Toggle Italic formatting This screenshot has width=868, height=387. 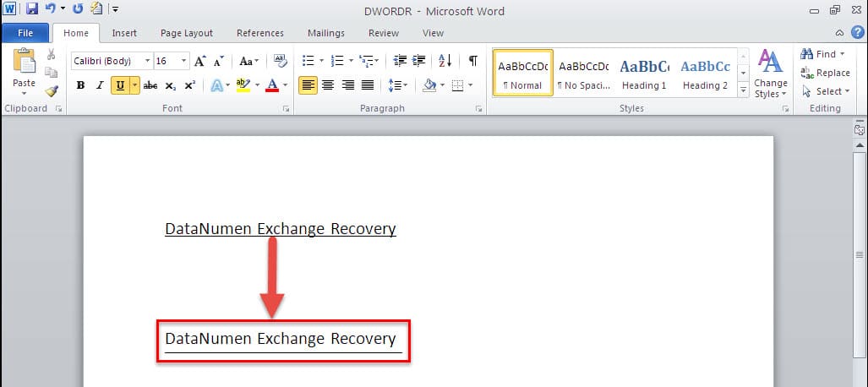click(x=101, y=85)
